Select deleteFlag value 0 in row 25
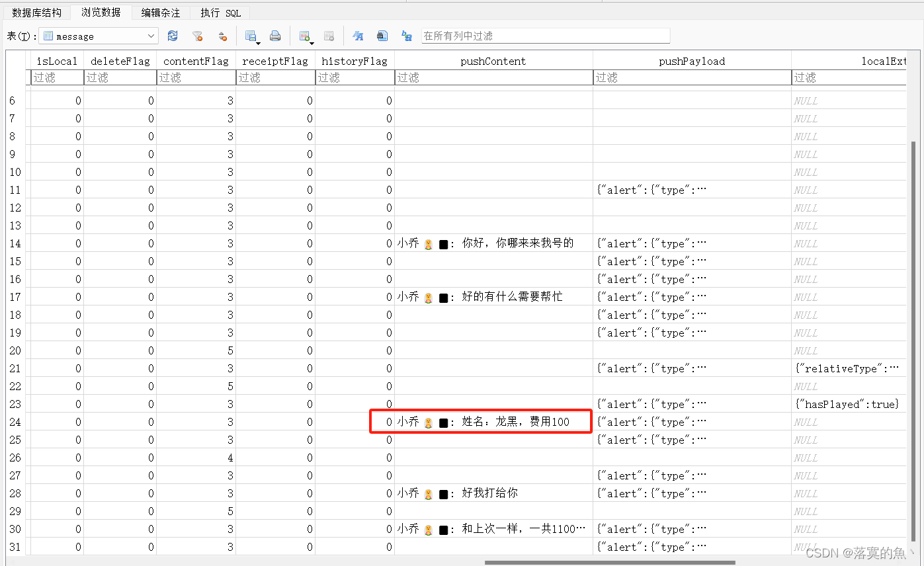The width and height of the screenshot is (924, 566). coord(120,440)
